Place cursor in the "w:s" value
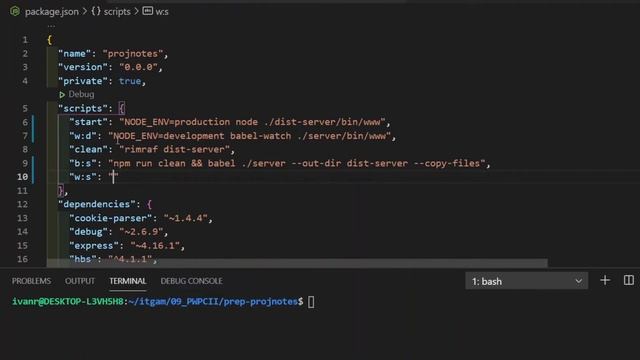640x360 pixels. [x=113, y=177]
